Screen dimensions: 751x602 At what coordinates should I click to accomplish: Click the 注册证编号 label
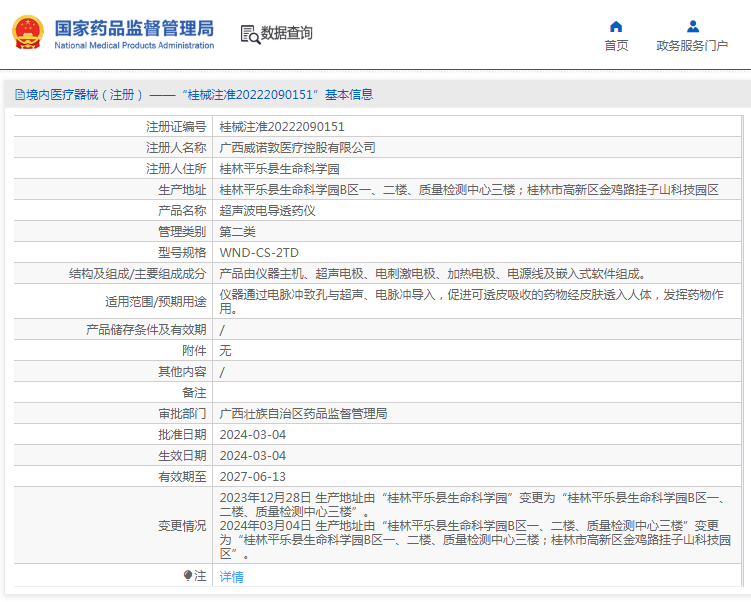pyautogui.click(x=176, y=126)
